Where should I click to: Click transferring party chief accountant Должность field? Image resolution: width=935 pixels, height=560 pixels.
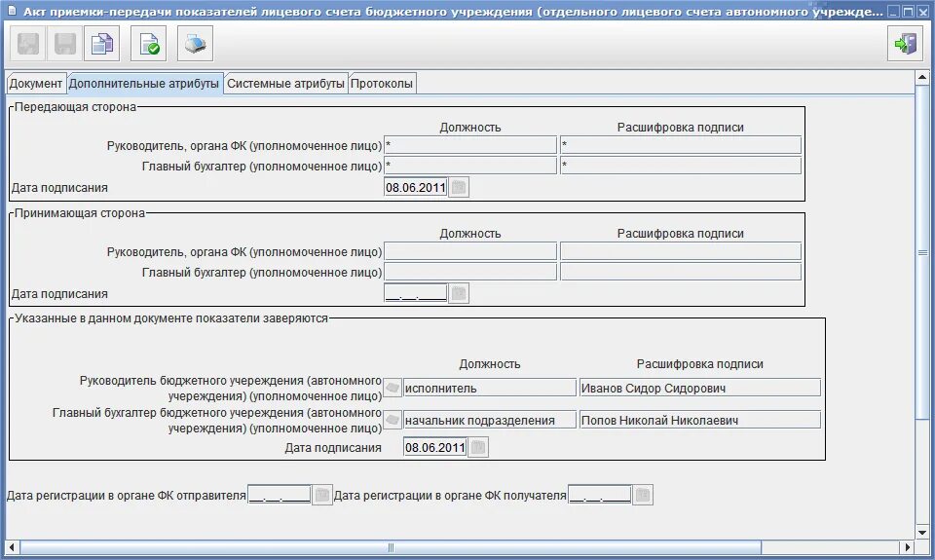point(470,166)
